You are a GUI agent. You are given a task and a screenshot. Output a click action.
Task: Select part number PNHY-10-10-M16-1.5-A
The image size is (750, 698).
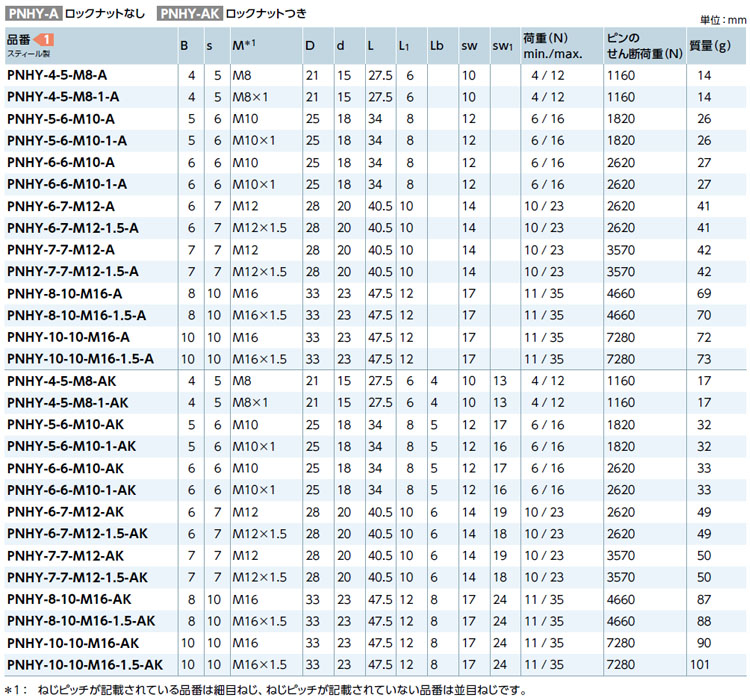[80, 358]
